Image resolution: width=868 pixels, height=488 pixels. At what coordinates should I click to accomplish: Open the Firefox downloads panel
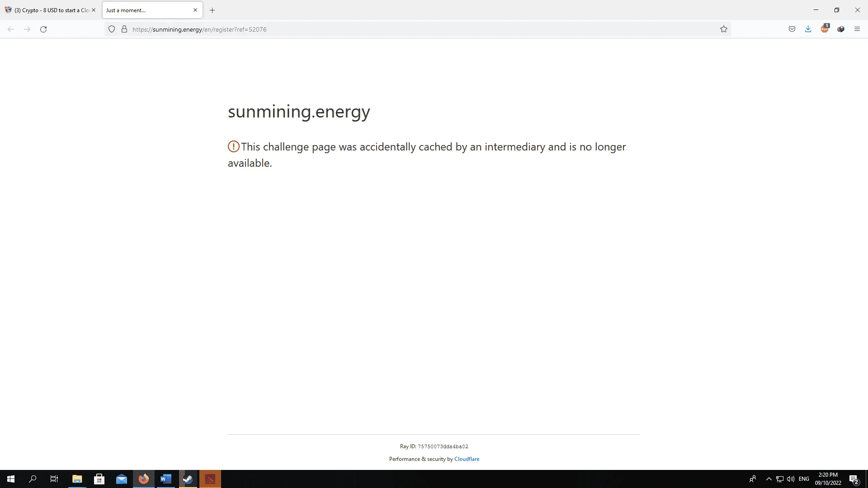point(808,29)
